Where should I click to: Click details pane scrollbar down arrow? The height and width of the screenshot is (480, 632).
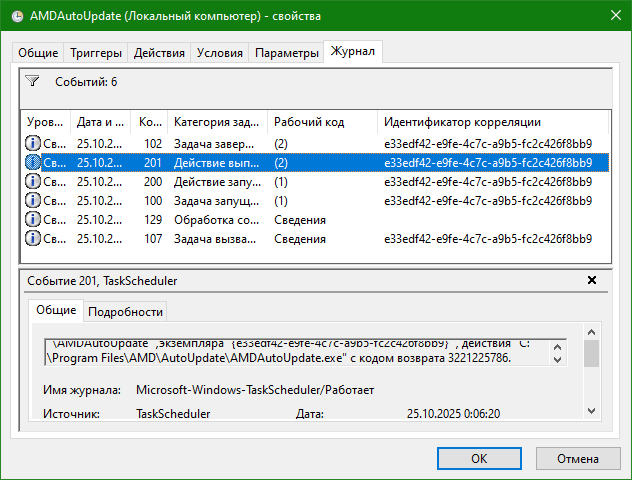(x=591, y=411)
